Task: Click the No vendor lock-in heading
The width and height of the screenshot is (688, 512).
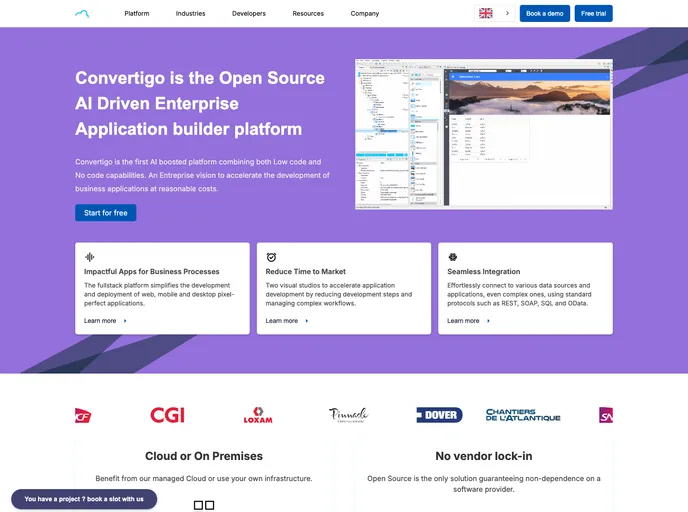Action: [x=484, y=456]
